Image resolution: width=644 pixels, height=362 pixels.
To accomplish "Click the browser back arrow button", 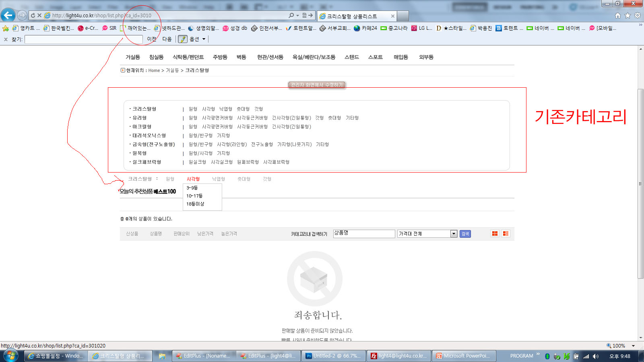I will [8, 15].
